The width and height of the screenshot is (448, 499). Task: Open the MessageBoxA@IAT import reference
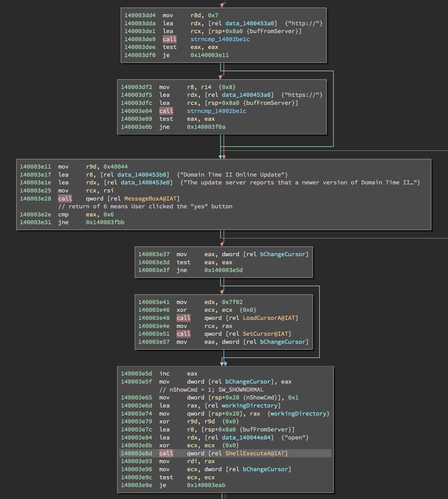tap(150, 199)
